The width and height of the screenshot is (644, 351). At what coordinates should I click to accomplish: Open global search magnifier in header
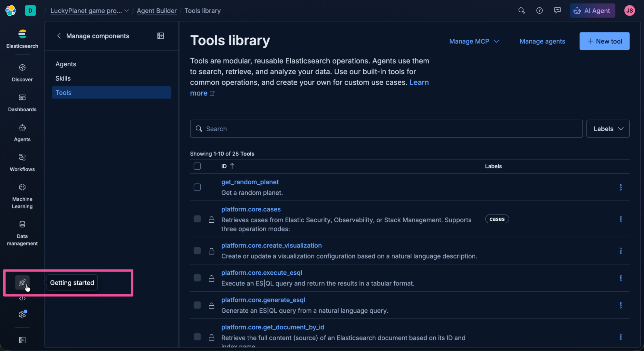pyautogui.click(x=521, y=11)
